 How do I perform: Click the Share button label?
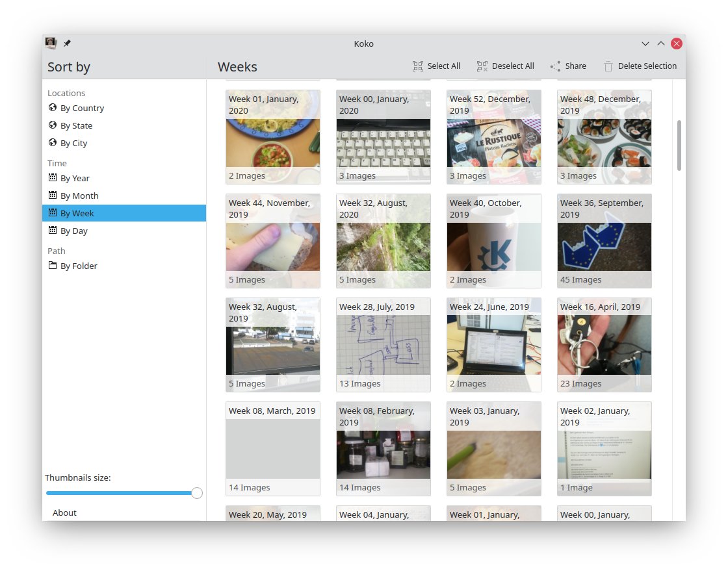[575, 66]
